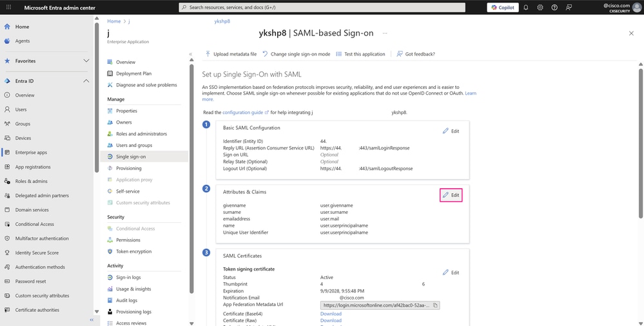Open Users in the Entra ID menu
Viewport: 644px width, 326px height.
tap(21, 110)
